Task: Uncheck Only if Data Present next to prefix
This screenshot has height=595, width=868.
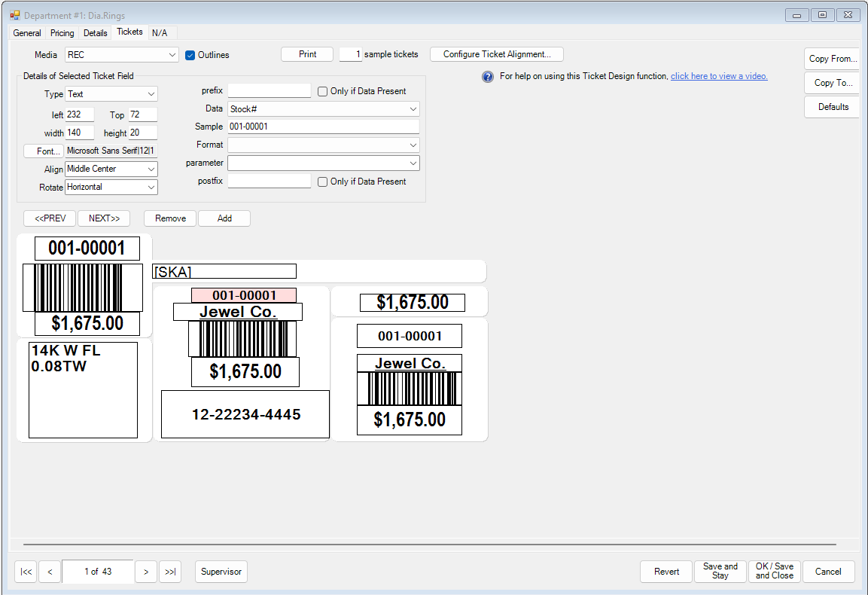Action: pyautogui.click(x=321, y=90)
